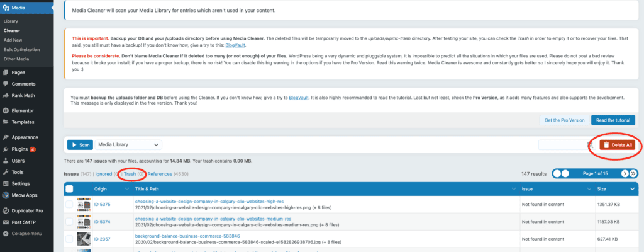644x252 pixels.
Task: Jump to last page double-arrow
Action: 633,173
